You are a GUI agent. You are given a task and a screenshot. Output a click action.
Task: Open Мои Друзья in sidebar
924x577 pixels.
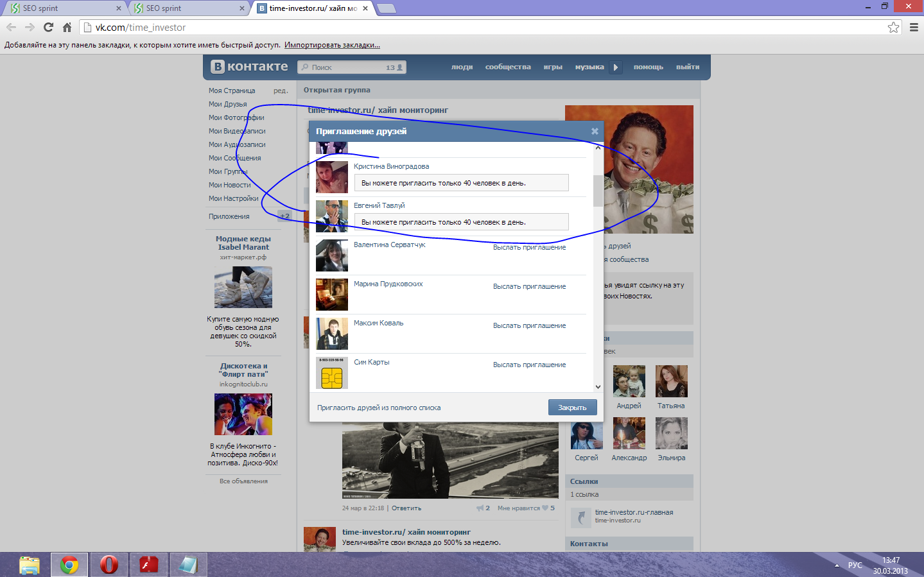pos(228,105)
